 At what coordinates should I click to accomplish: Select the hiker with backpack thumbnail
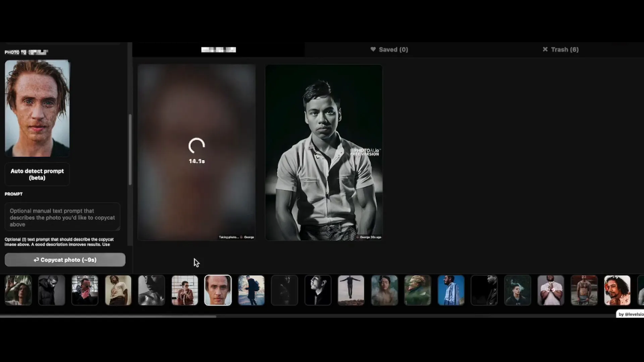251,290
